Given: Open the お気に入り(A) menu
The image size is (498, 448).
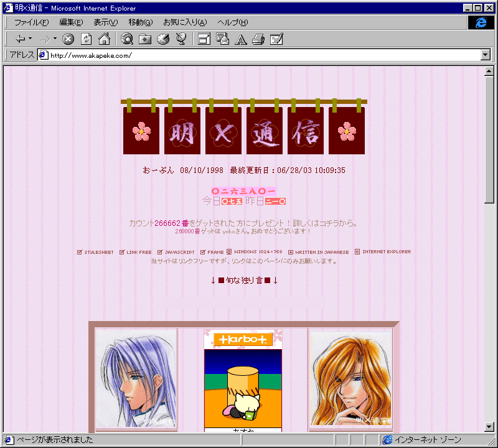Looking at the screenshot, I should (185, 22).
